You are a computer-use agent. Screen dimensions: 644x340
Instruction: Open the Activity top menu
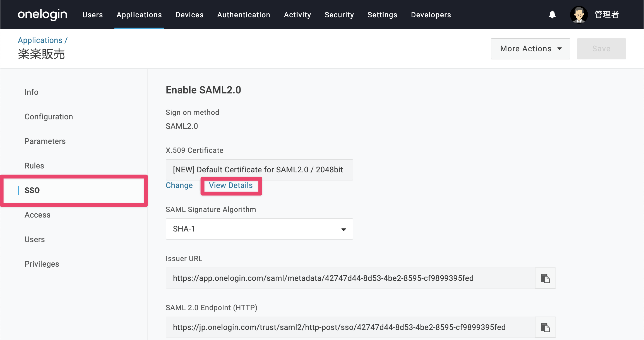(x=297, y=15)
